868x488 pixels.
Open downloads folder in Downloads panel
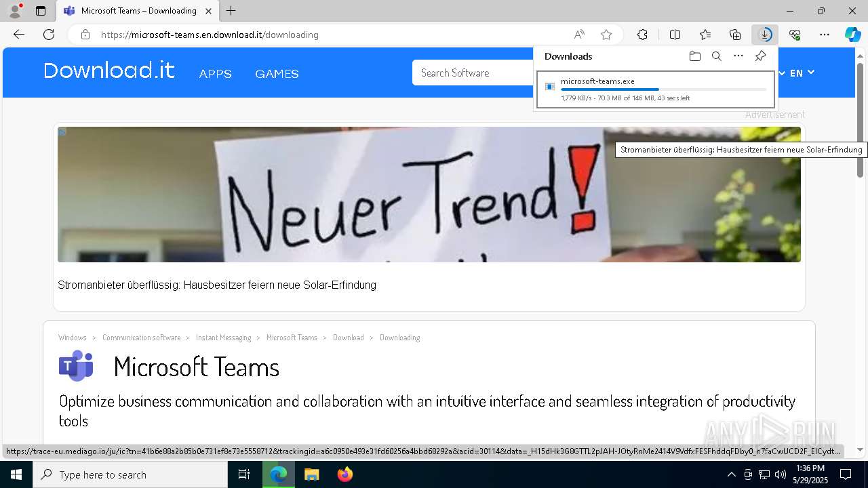(x=695, y=56)
